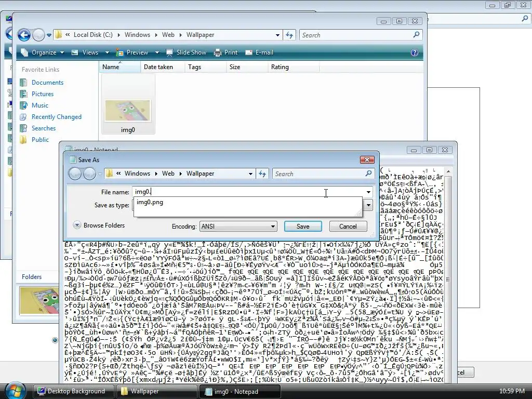
Task: Click img0 preview thumbnail in details pane
Action: [x=39, y=301]
